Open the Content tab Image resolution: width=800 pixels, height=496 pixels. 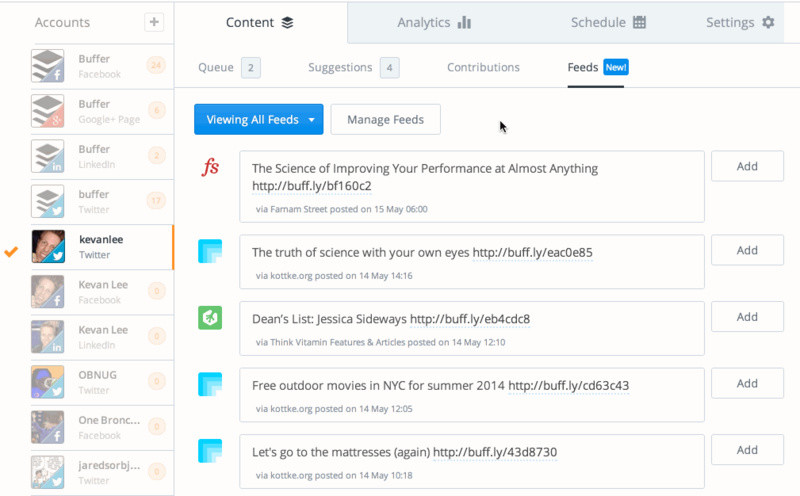point(259,22)
